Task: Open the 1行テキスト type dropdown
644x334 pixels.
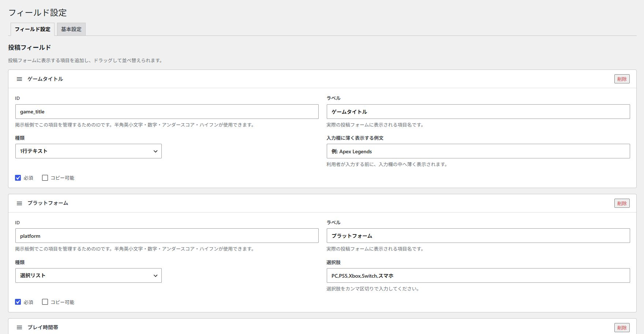Action: (x=89, y=151)
